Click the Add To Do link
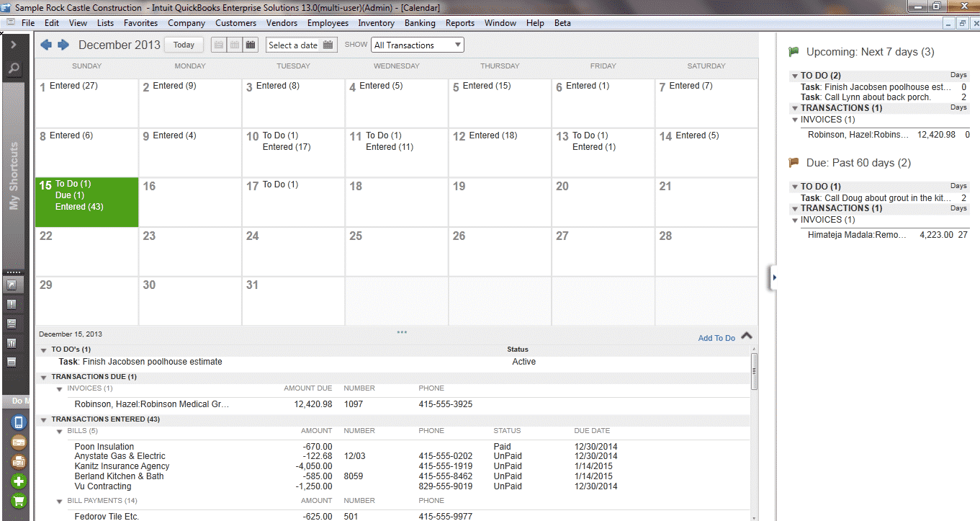980x521 pixels. click(716, 338)
